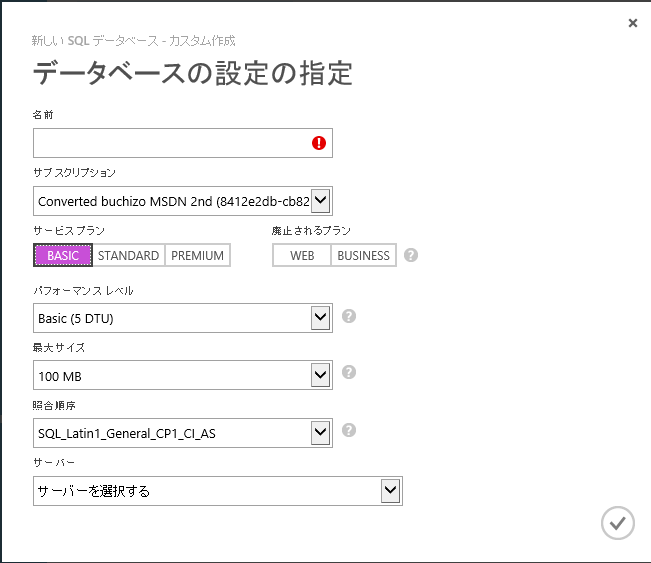Close the database settings dialog

tap(632, 23)
